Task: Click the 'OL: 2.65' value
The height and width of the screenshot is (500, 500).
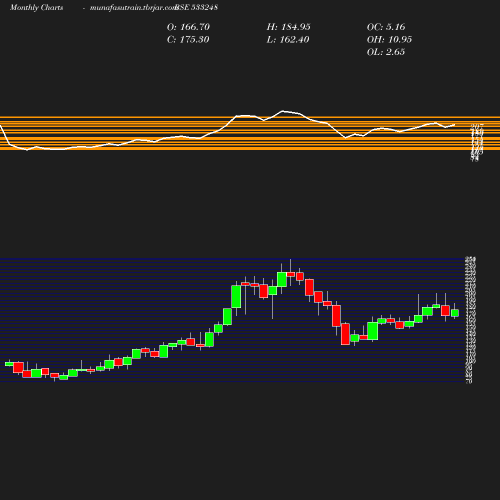Action: pyautogui.click(x=386, y=52)
